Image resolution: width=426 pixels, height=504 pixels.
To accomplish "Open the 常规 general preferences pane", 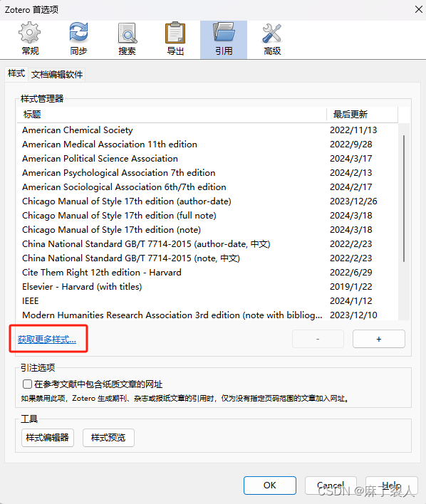I will (x=30, y=39).
